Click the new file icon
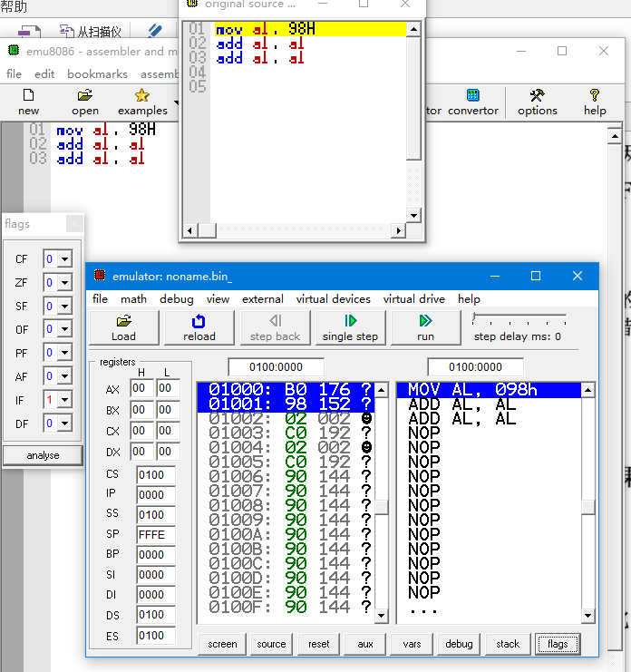631x672 pixels. pyautogui.click(x=29, y=95)
